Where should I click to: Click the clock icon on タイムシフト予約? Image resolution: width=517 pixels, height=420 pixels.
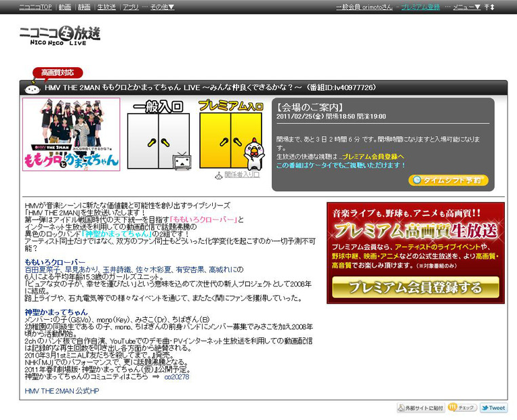417,180
